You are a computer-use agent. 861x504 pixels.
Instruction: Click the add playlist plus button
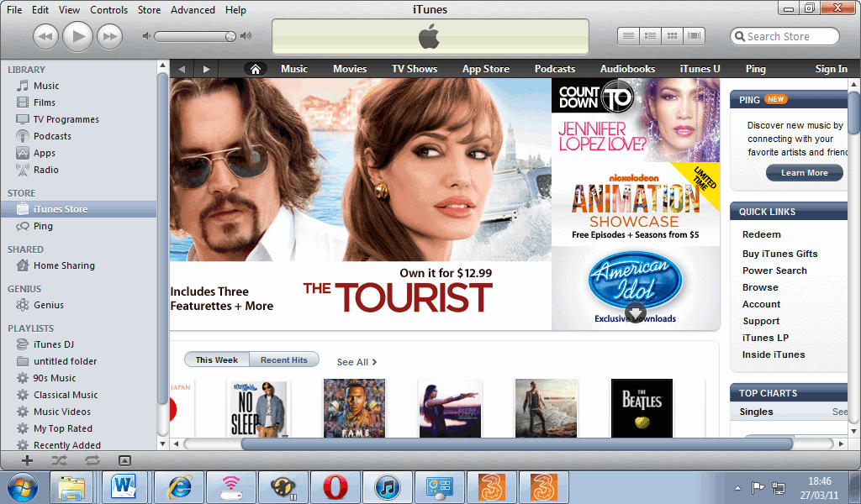coord(27,461)
